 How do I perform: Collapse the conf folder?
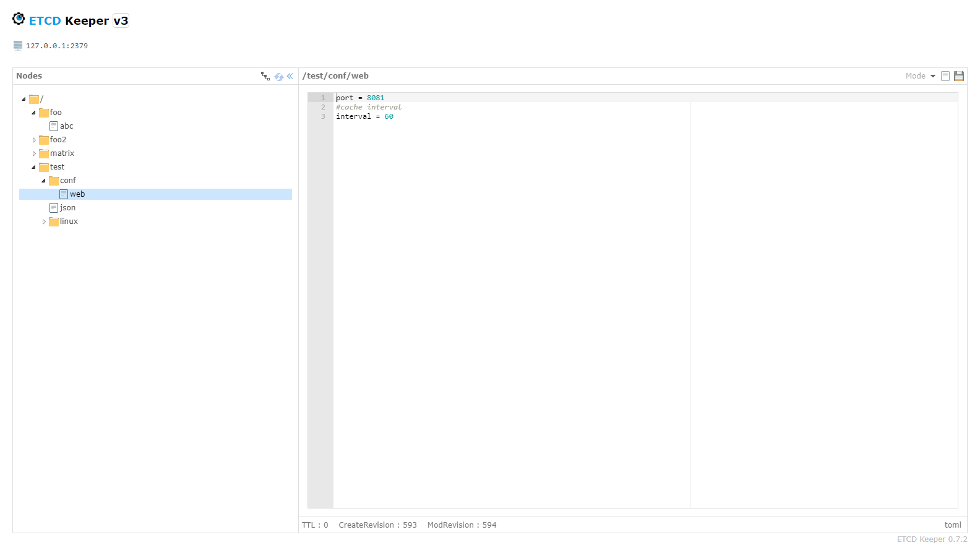[44, 181]
